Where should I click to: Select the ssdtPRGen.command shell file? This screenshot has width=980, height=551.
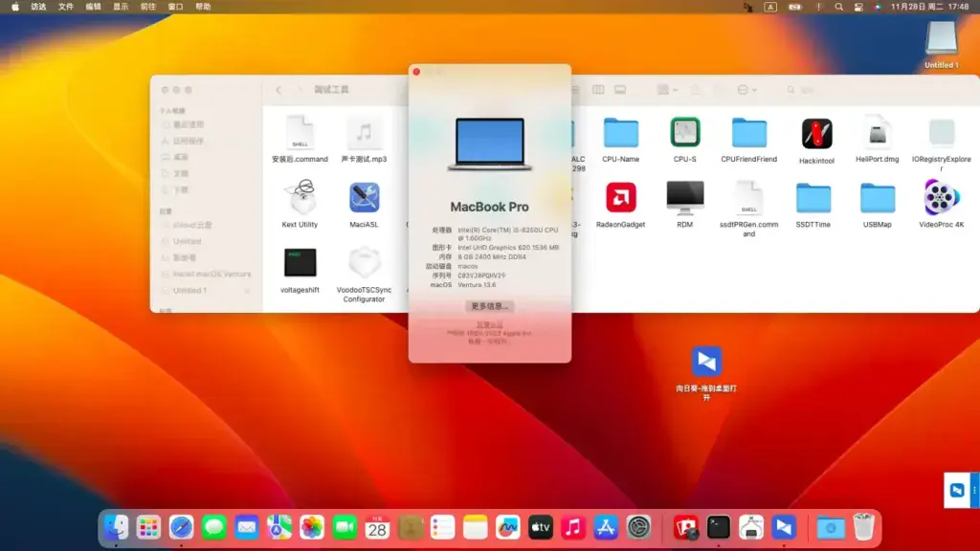point(748,198)
